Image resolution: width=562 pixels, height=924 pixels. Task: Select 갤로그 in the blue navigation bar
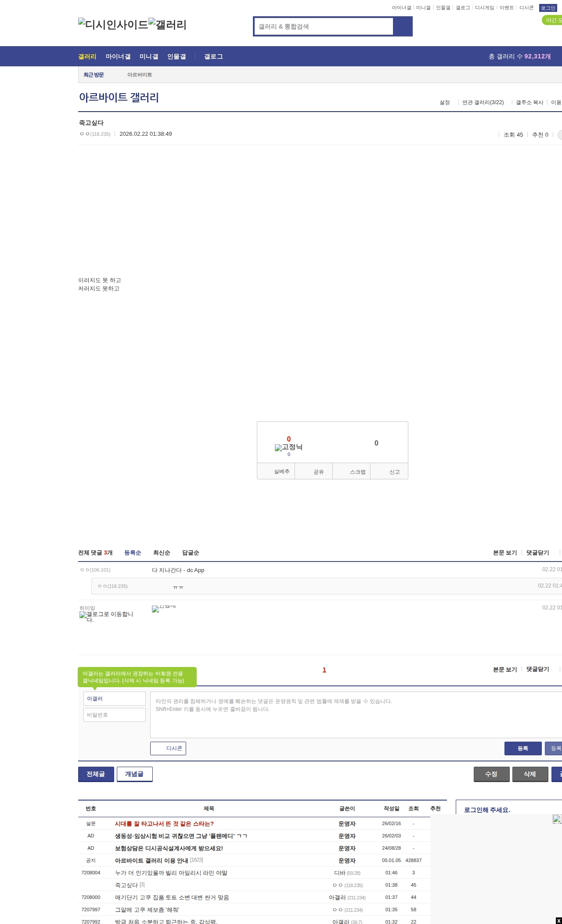point(213,57)
